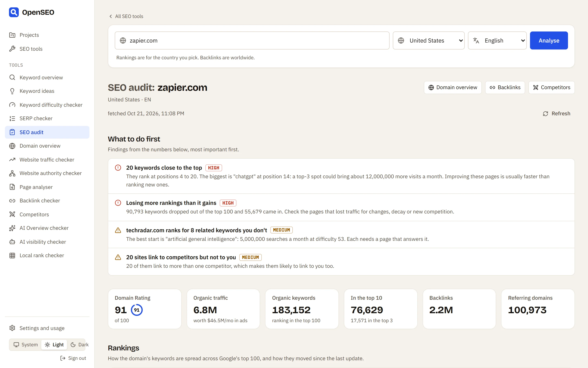Click the Page analyser document icon
The height and width of the screenshot is (368, 588).
coord(12,187)
